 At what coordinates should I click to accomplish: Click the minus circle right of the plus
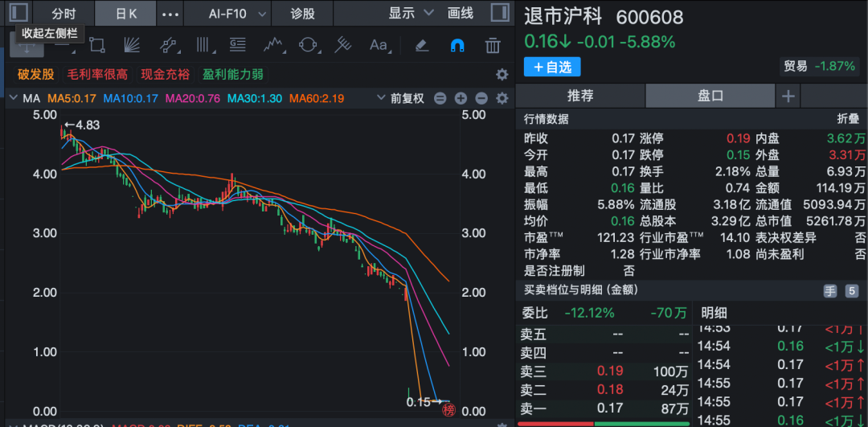(481, 99)
